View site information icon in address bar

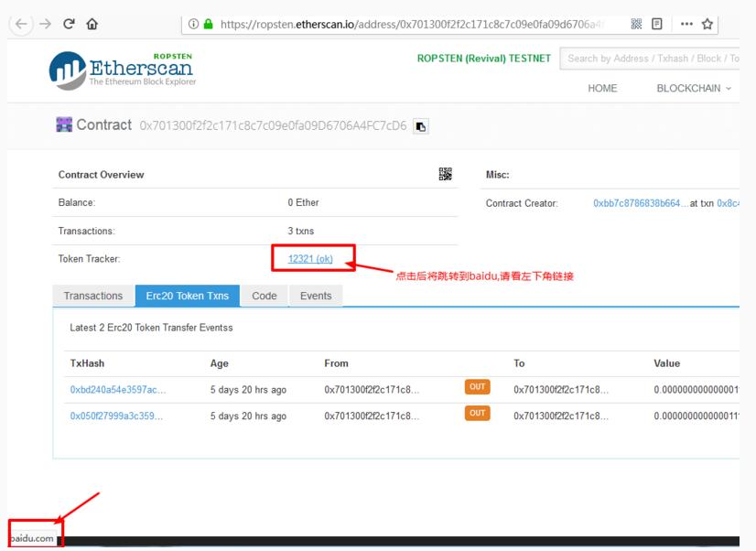[193, 24]
